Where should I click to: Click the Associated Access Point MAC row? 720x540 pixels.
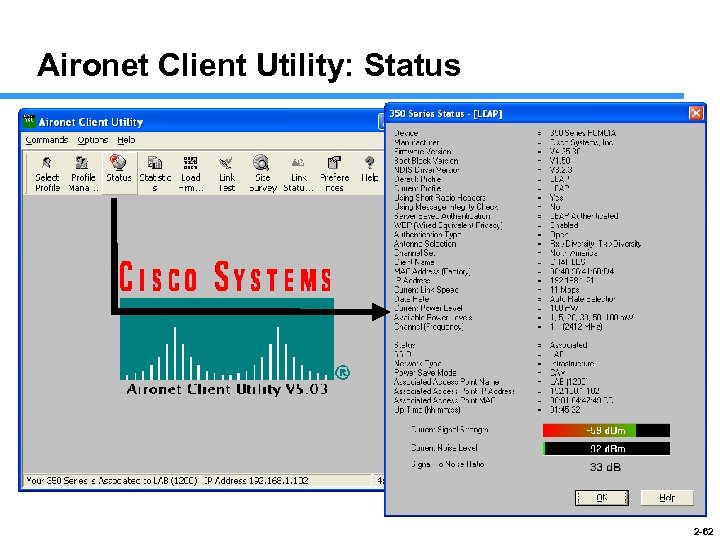[x=504, y=400]
